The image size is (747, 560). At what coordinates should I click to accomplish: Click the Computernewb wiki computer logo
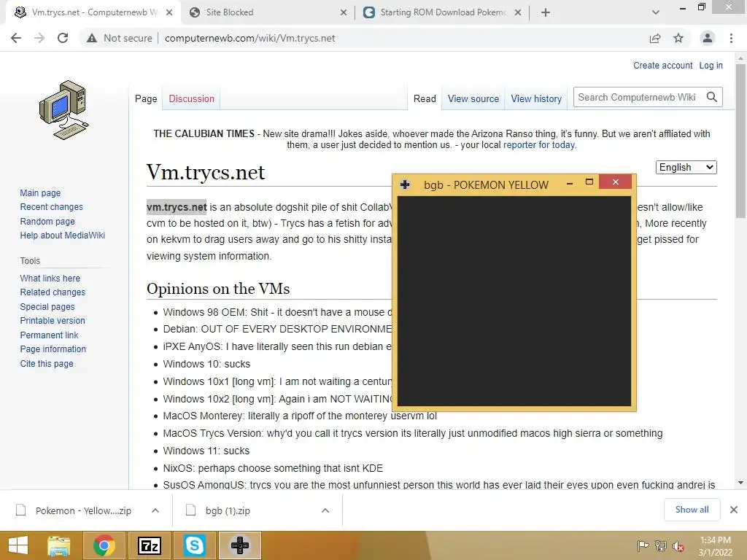64,110
